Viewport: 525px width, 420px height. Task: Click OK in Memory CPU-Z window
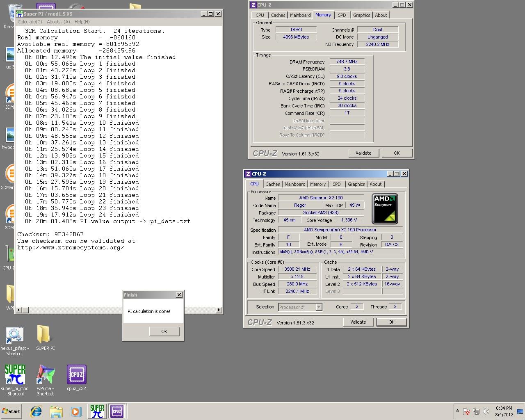pos(397,153)
